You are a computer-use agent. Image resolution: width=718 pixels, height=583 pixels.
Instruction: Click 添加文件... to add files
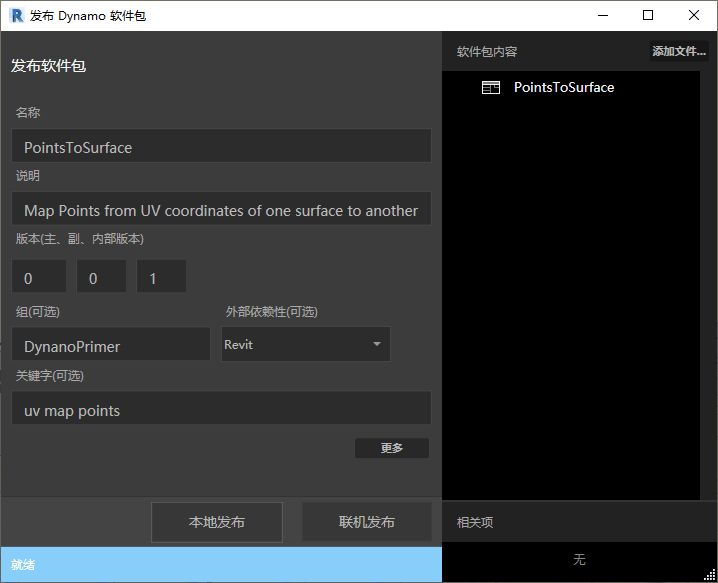[x=678, y=52]
